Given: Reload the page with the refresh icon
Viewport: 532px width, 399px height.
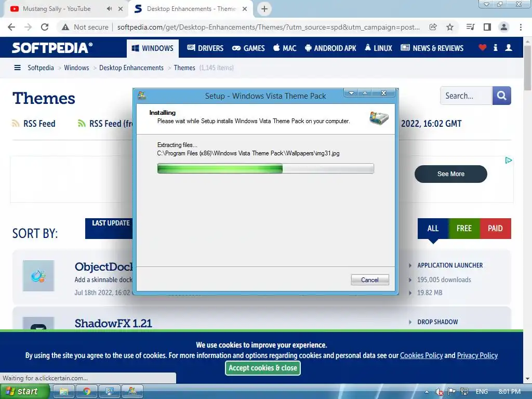Looking at the screenshot, I should [45, 27].
